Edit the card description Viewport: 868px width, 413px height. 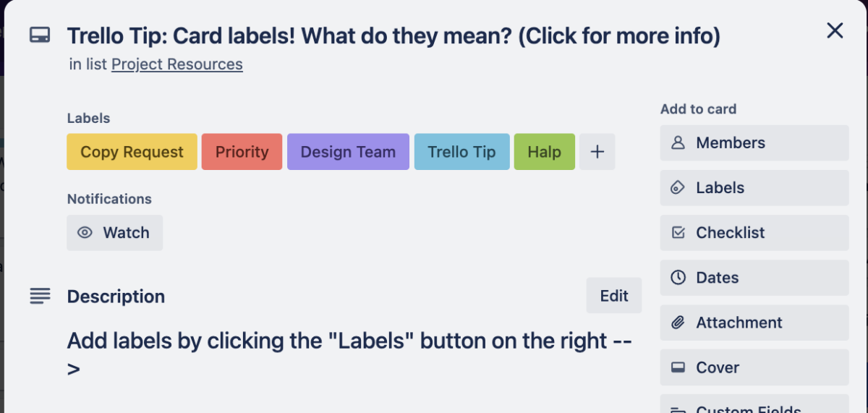tap(613, 296)
